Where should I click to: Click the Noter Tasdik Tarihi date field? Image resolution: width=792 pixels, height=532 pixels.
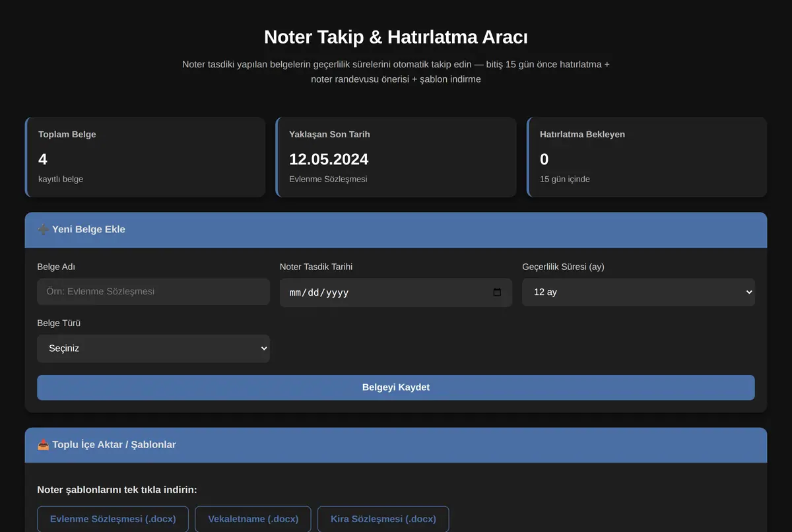tap(396, 292)
